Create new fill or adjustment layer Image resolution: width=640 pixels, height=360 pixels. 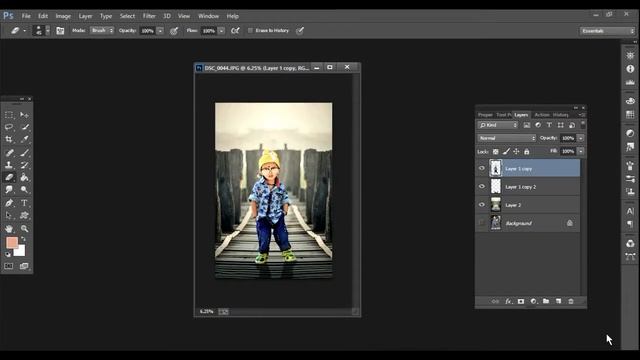pos(533,301)
